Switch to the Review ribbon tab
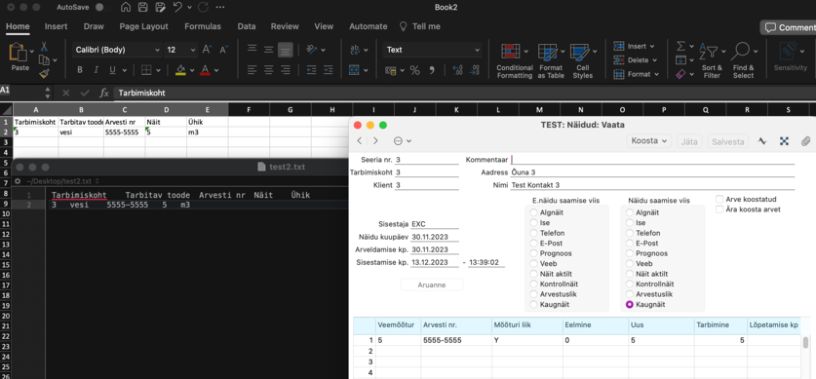 (285, 27)
